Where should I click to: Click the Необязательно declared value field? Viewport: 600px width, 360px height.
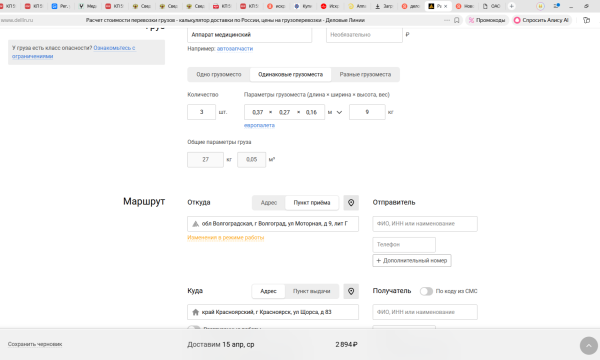[364, 35]
